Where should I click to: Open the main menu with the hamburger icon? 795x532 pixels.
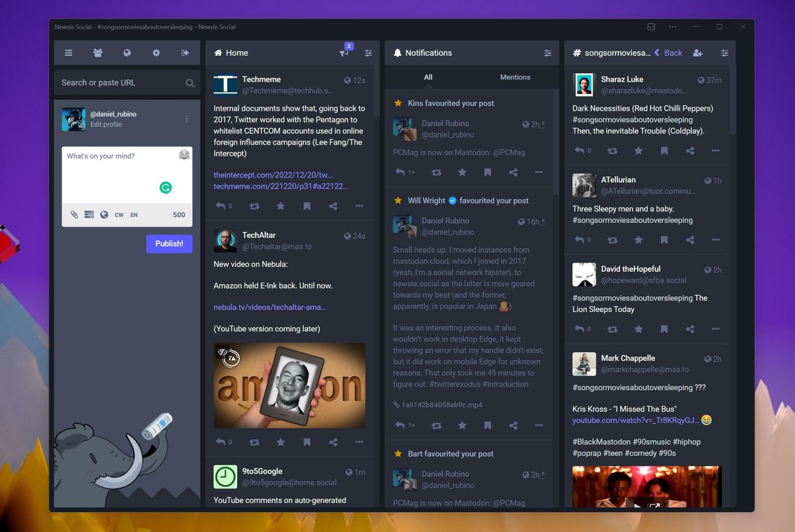[69, 52]
